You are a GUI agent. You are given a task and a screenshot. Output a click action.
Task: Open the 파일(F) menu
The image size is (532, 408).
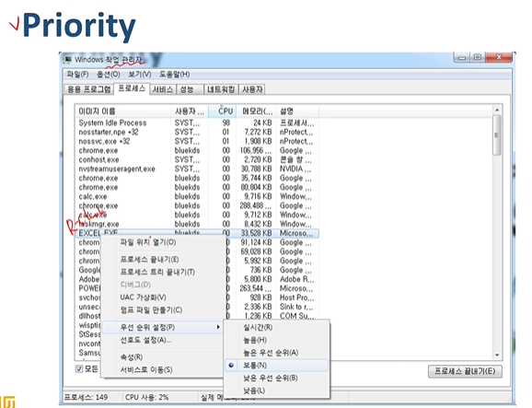click(x=77, y=74)
